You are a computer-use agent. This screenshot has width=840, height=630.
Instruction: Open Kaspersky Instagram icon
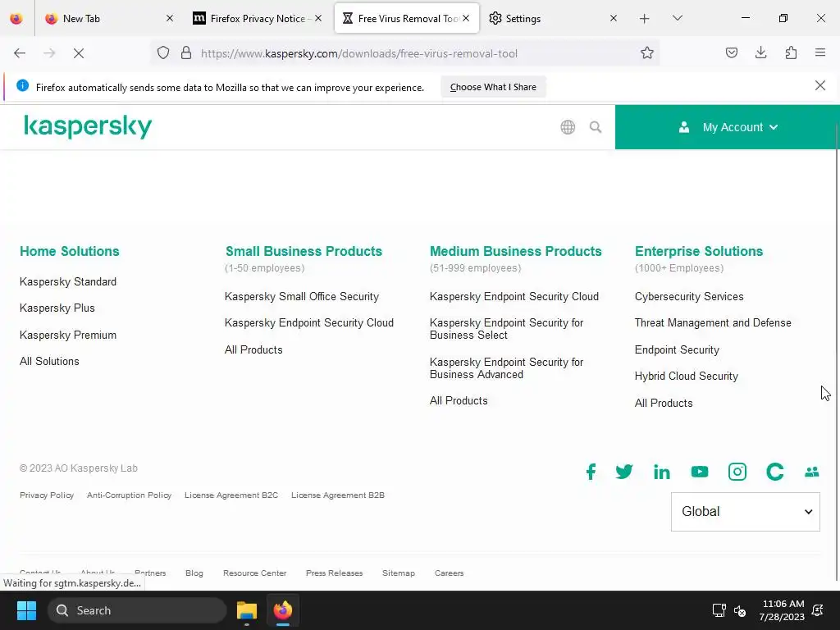[x=737, y=472]
